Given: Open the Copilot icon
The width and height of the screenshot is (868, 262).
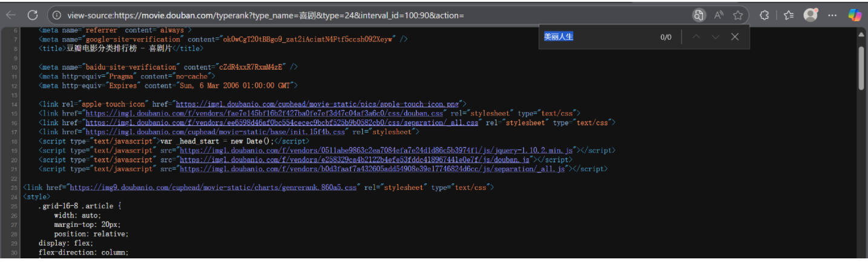Looking at the screenshot, I should (x=855, y=15).
